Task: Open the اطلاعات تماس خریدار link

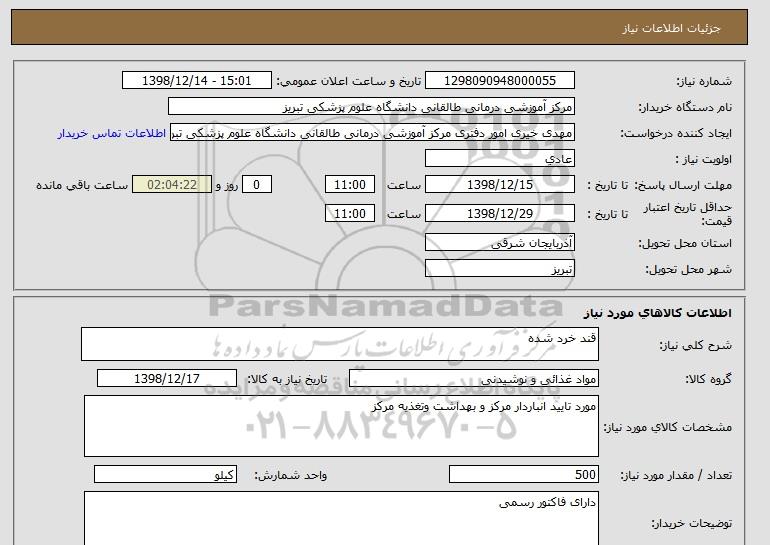Action: pos(112,134)
